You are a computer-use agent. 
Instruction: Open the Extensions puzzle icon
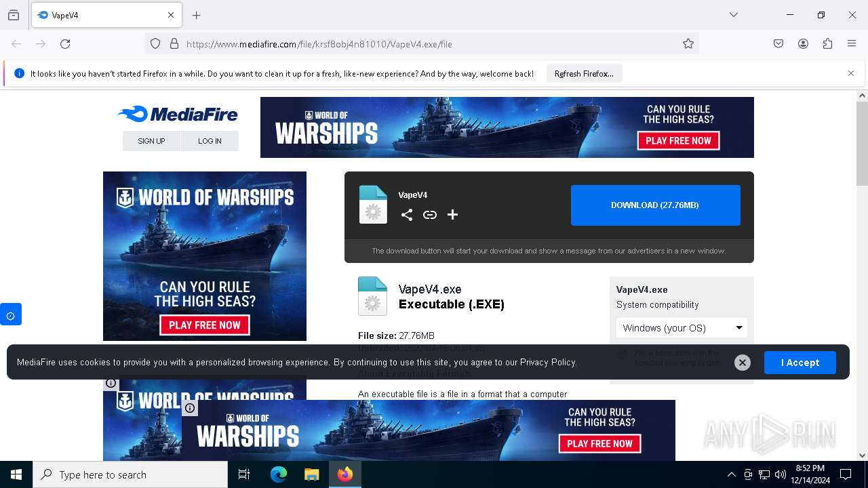click(827, 44)
